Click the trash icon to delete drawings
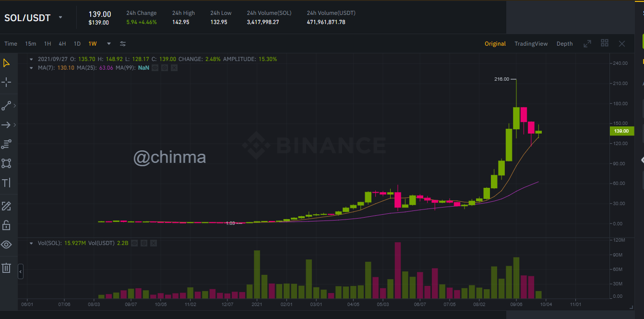 point(6,268)
